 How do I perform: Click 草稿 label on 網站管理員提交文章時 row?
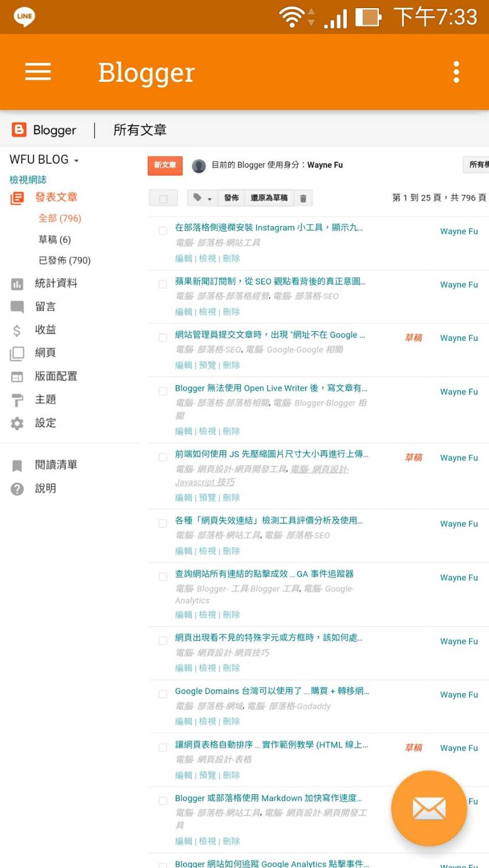414,338
